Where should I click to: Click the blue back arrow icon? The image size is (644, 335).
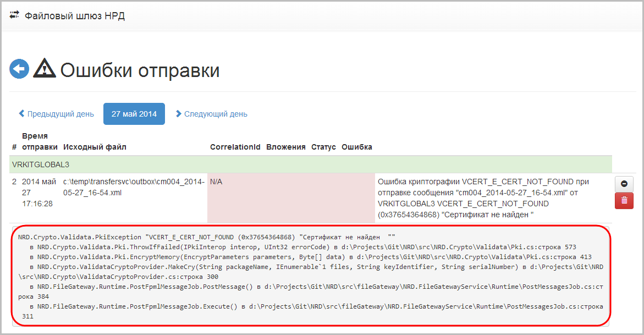tap(19, 69)
